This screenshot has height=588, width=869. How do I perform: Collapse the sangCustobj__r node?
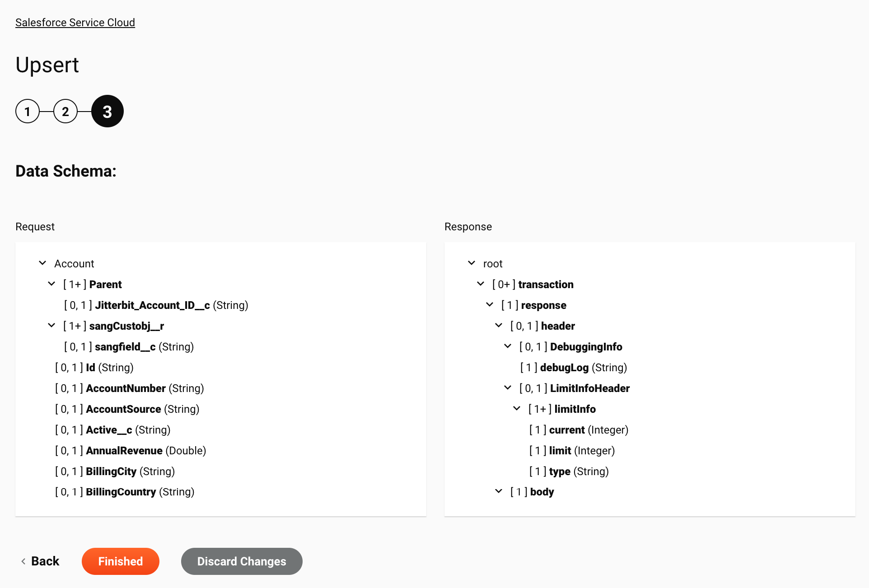(52, 326)
